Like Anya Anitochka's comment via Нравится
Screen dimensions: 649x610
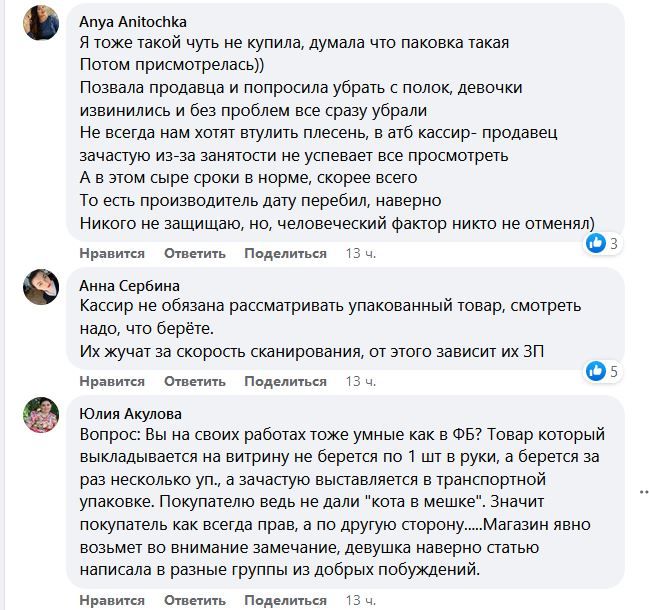tap(112, 253)
